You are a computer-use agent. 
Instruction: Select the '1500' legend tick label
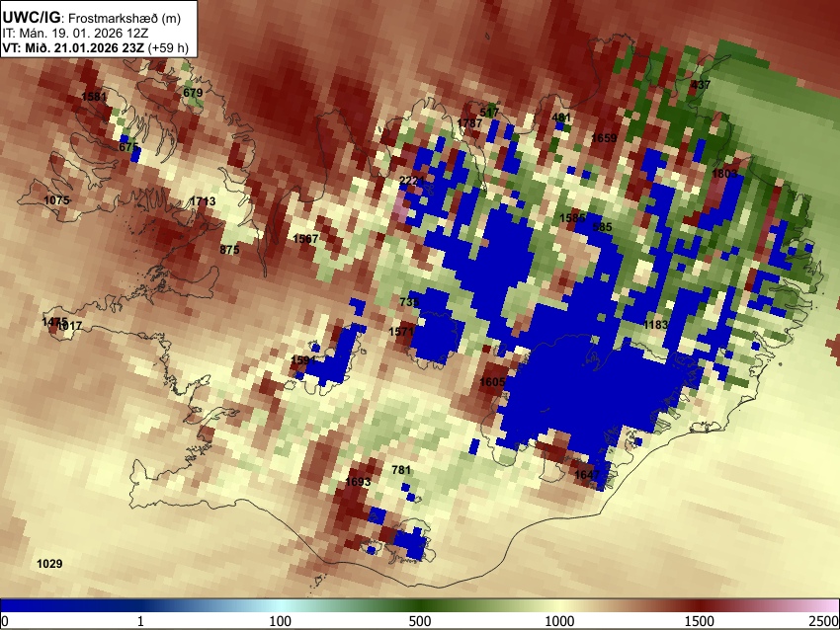(x=700, y=621)
